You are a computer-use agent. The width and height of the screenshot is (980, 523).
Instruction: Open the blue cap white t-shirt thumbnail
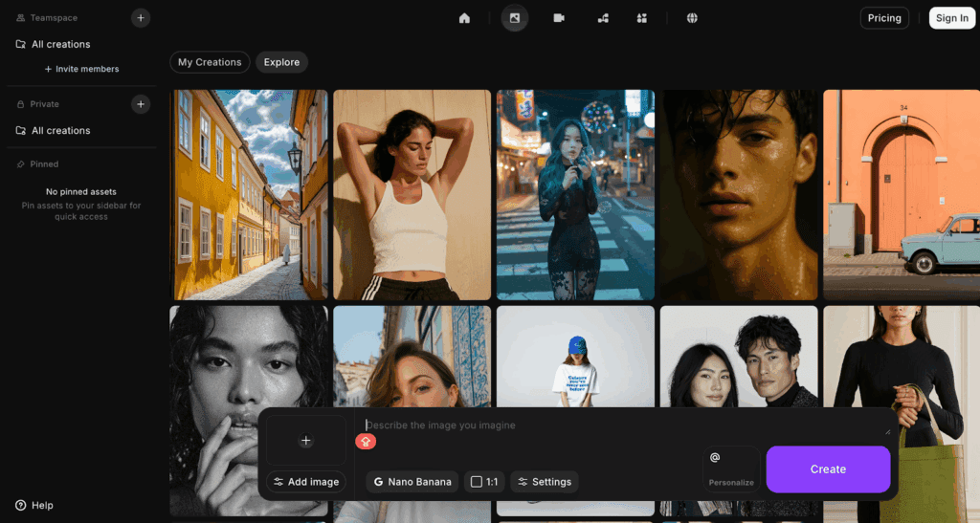pos(575,356)
